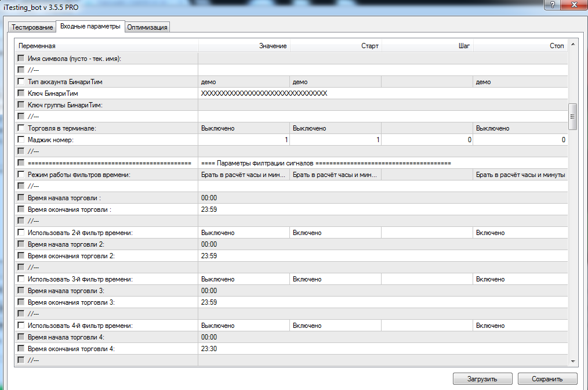Click the vertical scrollbar thumb

coord(573,115)
